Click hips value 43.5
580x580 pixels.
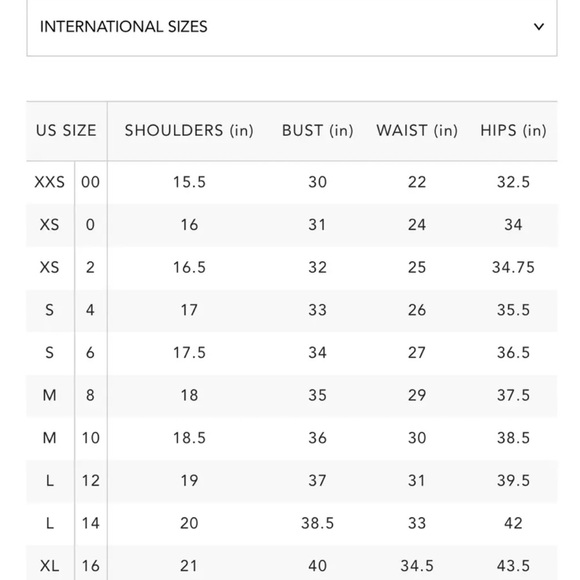513,566
